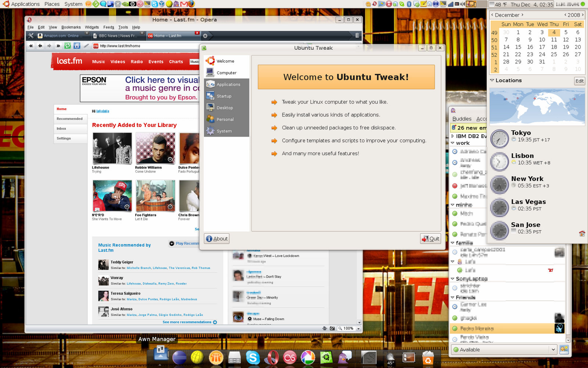Go back in Opera browser

coord(40,46)
